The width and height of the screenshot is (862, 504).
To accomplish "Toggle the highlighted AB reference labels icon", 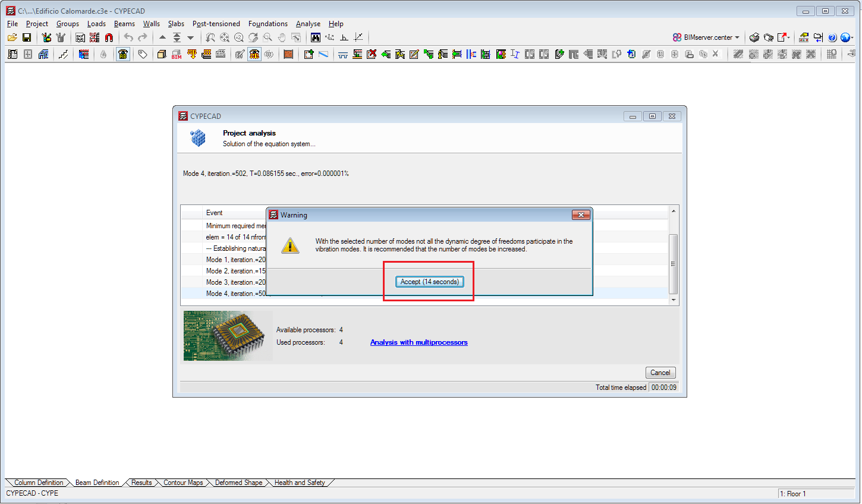I will pyautogui.click(x=122, y=54).
